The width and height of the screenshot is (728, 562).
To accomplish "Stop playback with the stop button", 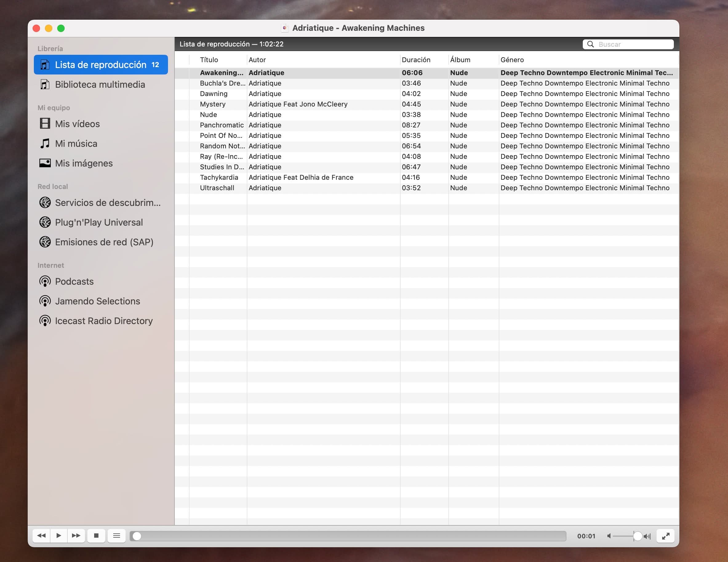I will [96, 536].
